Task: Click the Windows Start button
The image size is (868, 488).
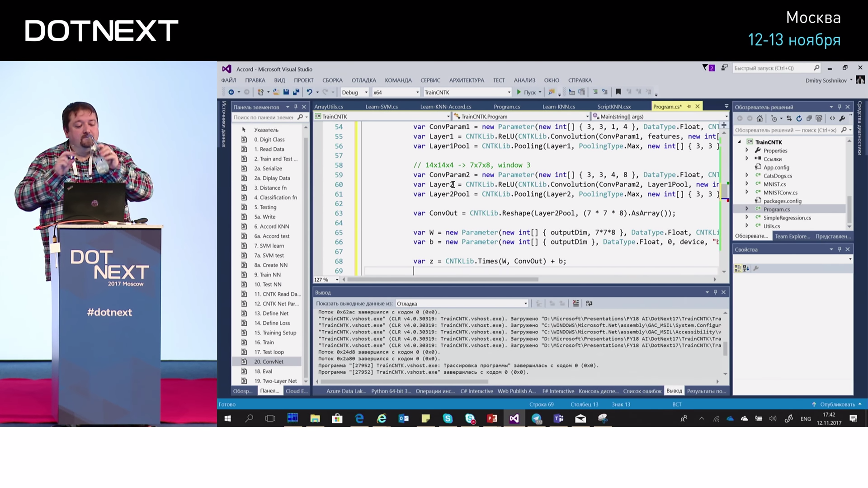Action: (228, 418)
